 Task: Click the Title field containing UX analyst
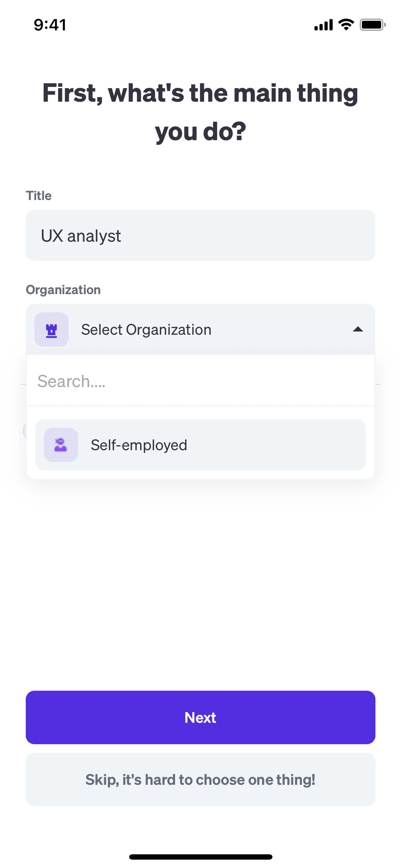200,236
